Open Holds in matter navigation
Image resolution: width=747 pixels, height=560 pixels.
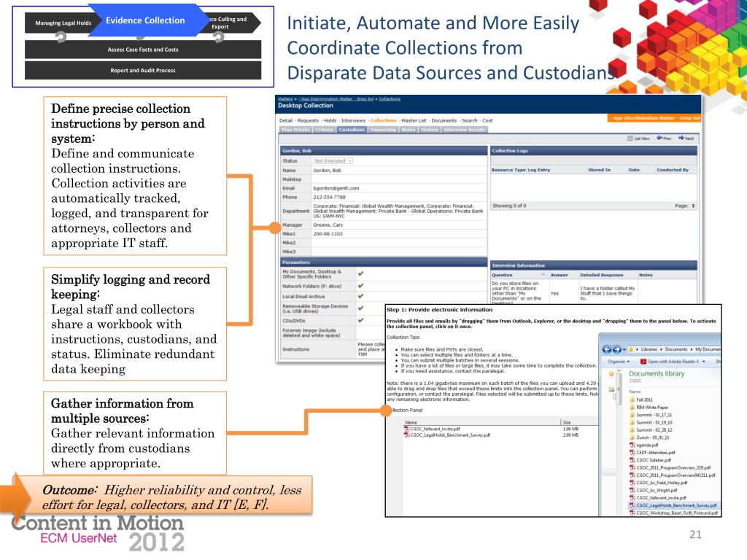[330, 120]
